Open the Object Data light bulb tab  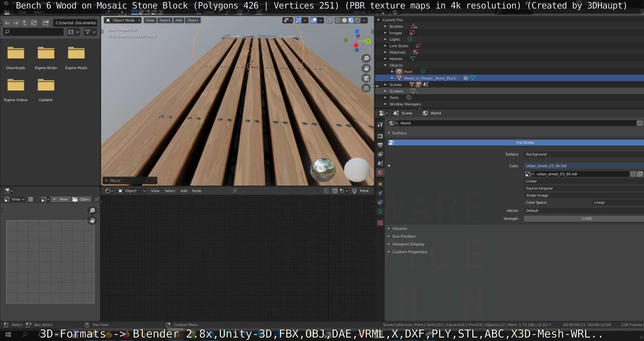[x=380, y=211]
